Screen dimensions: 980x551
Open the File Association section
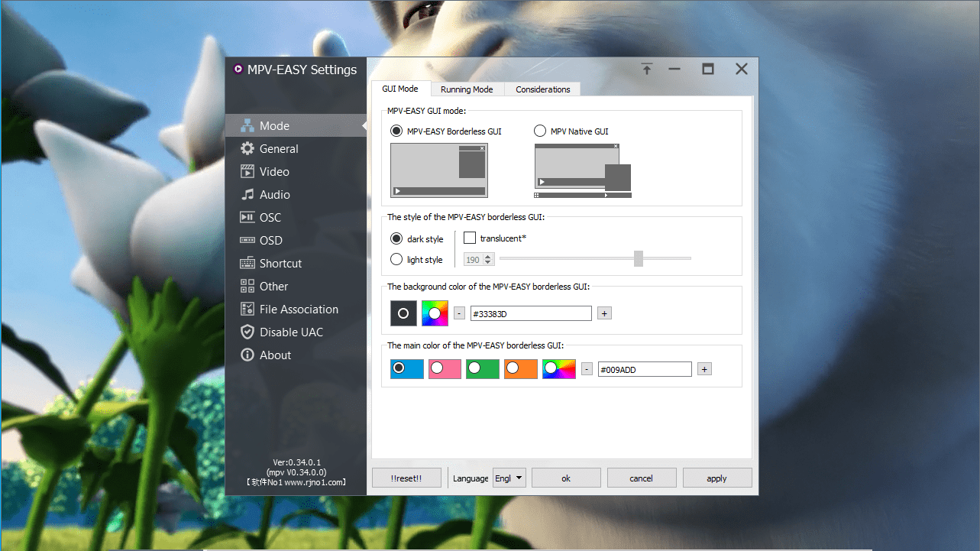pos(296,310)
